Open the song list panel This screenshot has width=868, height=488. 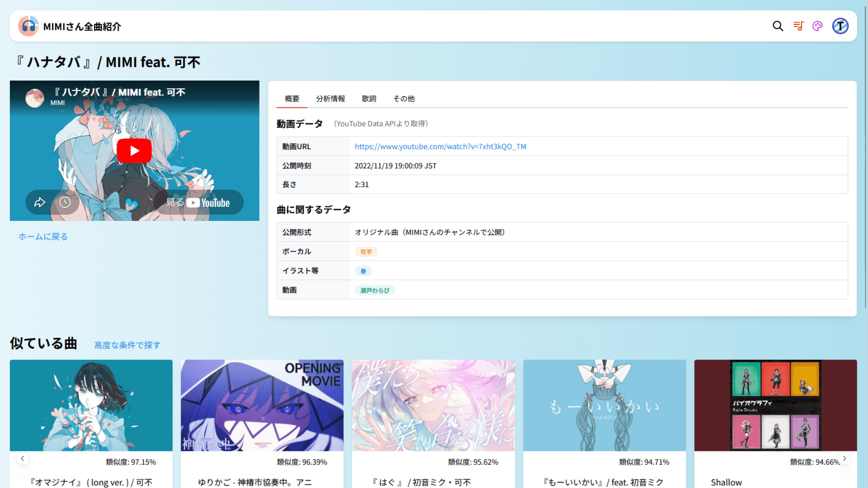(x=798, y=26)
